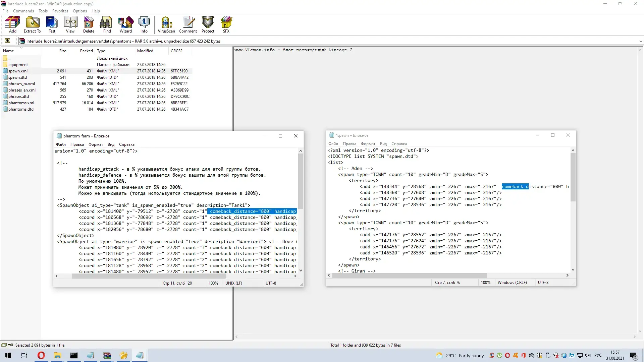The width and height of the screenshot is (644, 362).
Task: Open the Commands menu in WinRAR
Action: coord(24,11)
